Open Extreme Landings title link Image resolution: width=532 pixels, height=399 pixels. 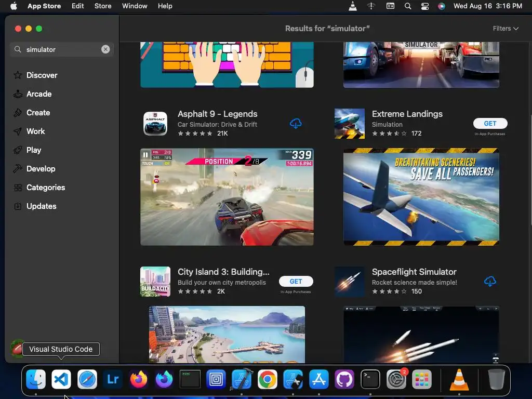point(407,114)
